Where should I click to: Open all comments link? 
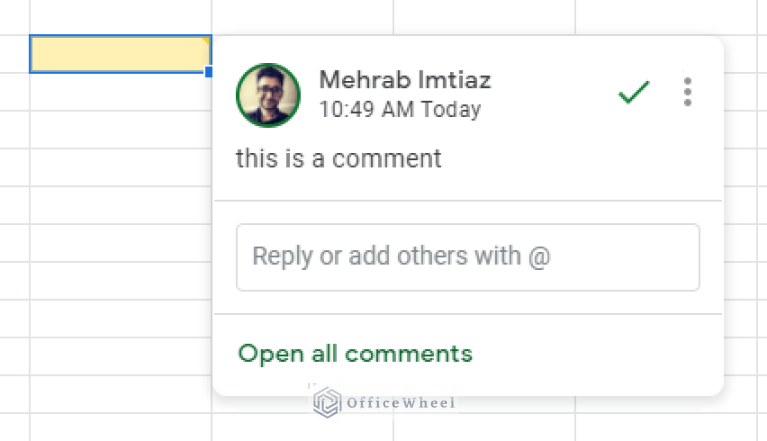click(x=355, y=353)
